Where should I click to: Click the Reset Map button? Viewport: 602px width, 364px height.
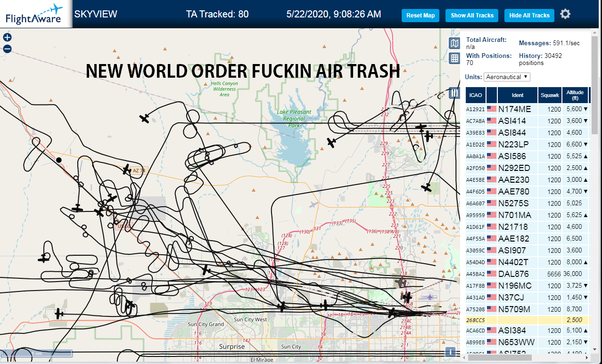coord(421,15)
